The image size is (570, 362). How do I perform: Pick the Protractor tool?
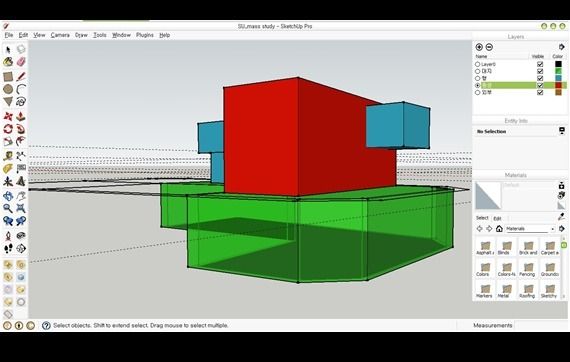(x=8, y=169)
